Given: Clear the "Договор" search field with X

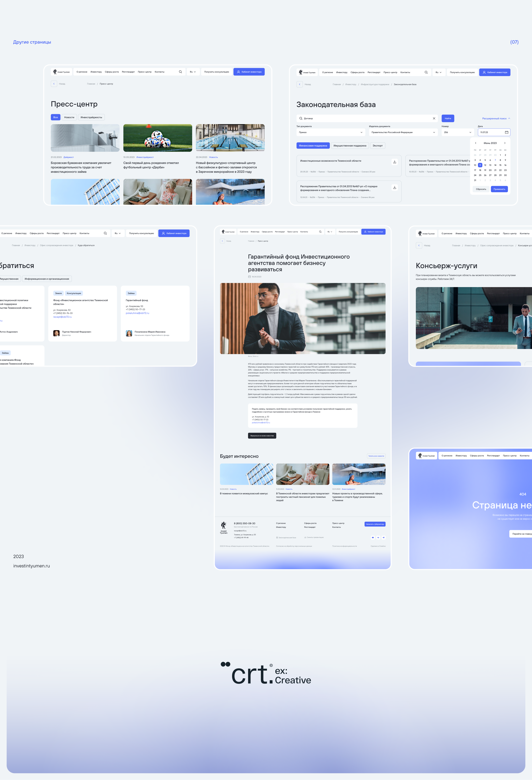Looking at the screenshot, I should click(x=434, y=118).
